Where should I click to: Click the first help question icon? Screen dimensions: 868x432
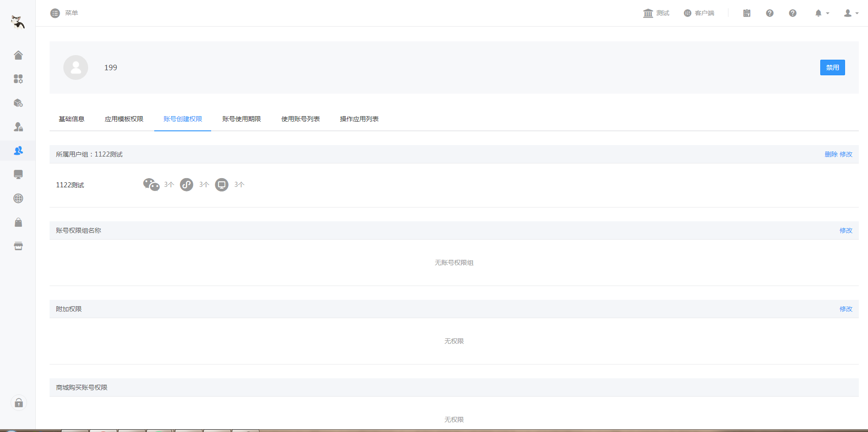click(770, 13)
